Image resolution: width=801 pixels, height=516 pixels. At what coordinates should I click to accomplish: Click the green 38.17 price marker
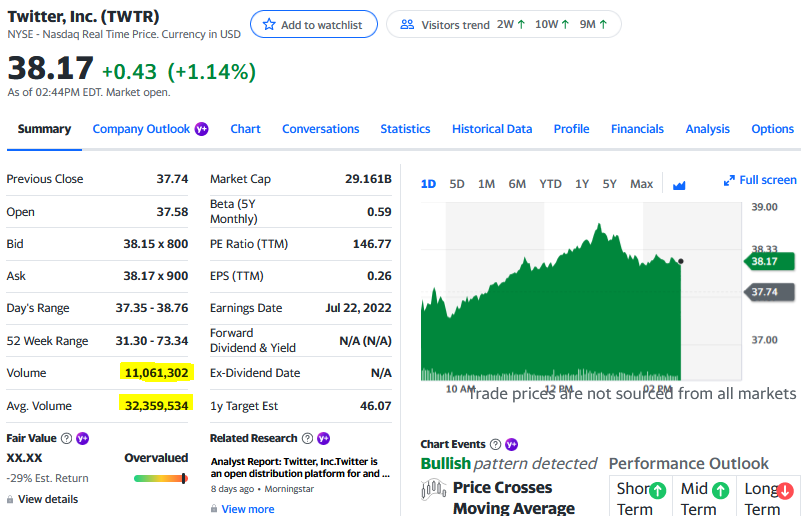[x=769, y=262]
